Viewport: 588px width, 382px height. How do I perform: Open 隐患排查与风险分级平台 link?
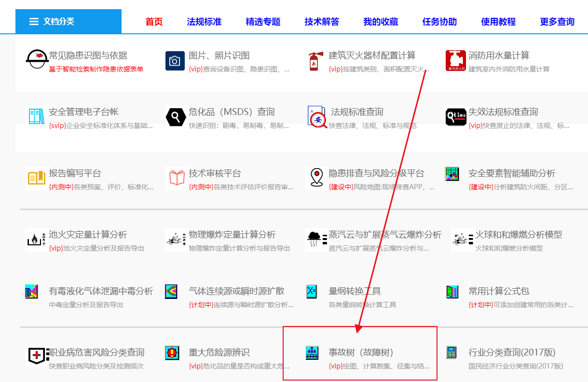pyautogui.click(x=376, y=173)
